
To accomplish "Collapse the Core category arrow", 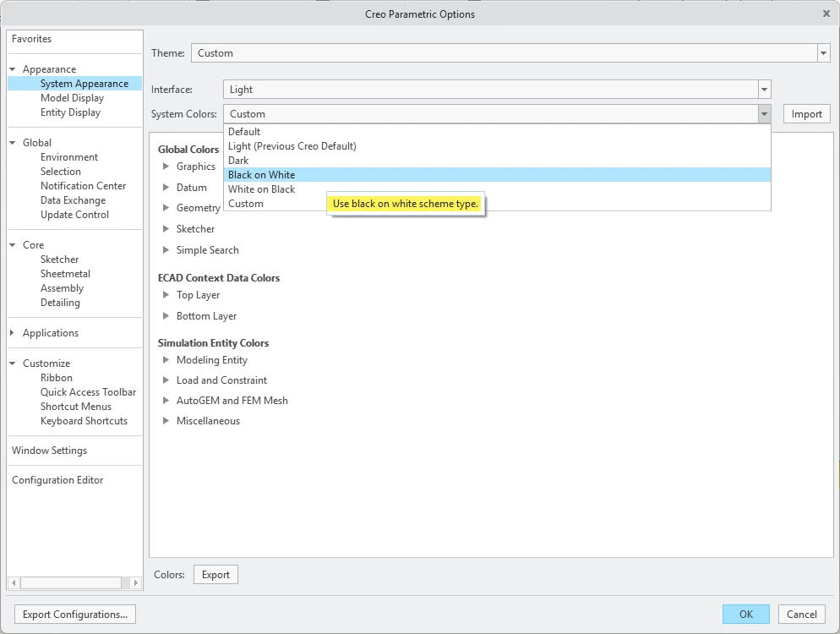I will click(13, 245).
